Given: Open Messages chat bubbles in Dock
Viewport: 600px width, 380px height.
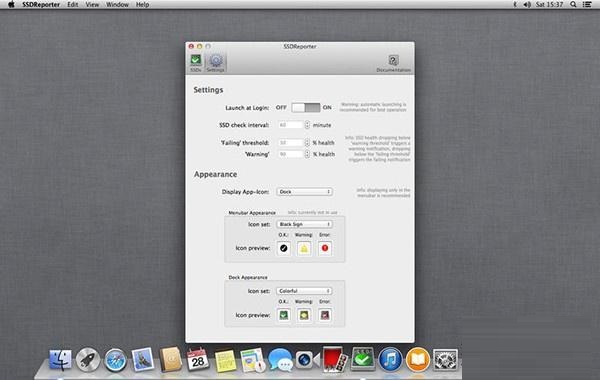Looking at the screenshot, I should tap(280, 360).
